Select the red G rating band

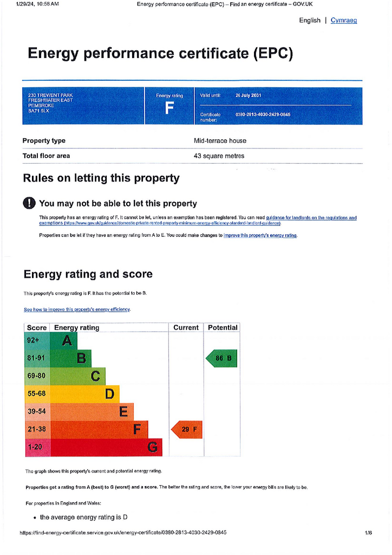106,447
